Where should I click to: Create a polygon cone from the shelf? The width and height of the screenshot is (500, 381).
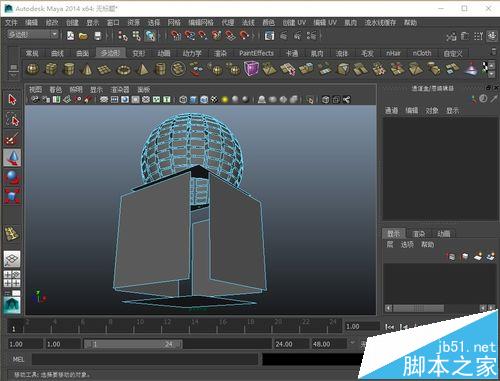click(87, 70)
